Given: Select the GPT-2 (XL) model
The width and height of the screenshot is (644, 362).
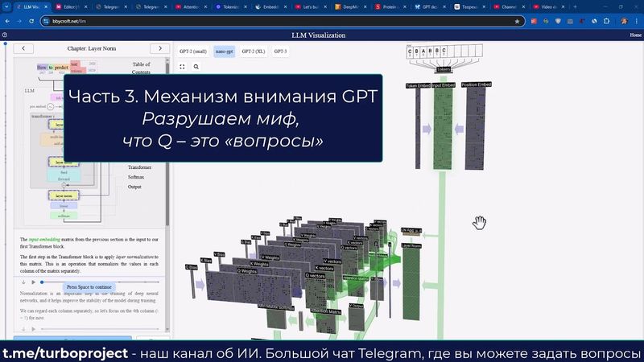Looking at the screenshot, I should coord(254,51).
